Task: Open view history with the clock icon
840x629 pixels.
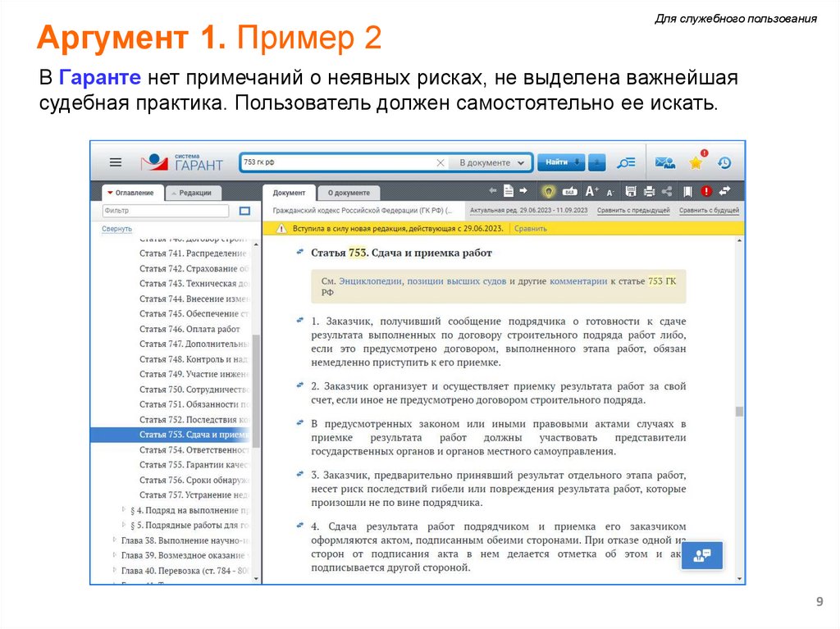Action: pos(724,162)
